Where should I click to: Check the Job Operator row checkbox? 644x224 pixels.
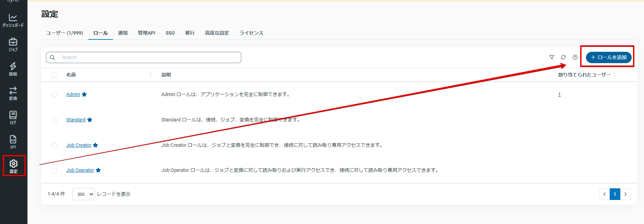point(55,170)
